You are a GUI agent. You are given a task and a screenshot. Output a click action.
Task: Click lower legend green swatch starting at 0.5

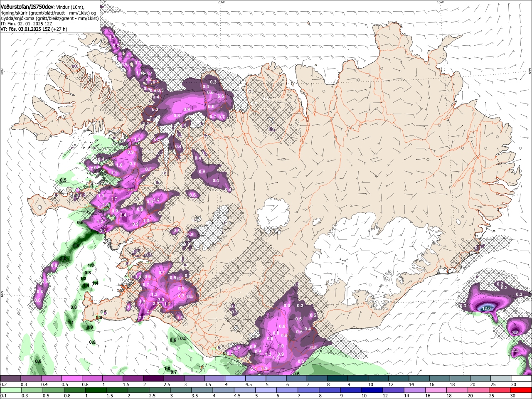54,390
